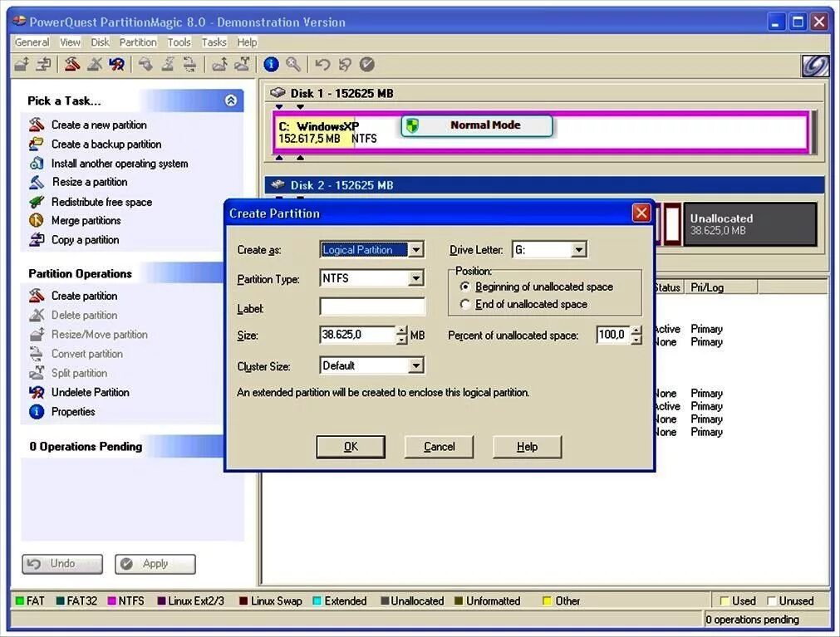This screenshot has width=840, height=637.
Task: Click the Undo button in sidebar
Action: (x=62, y=564)
